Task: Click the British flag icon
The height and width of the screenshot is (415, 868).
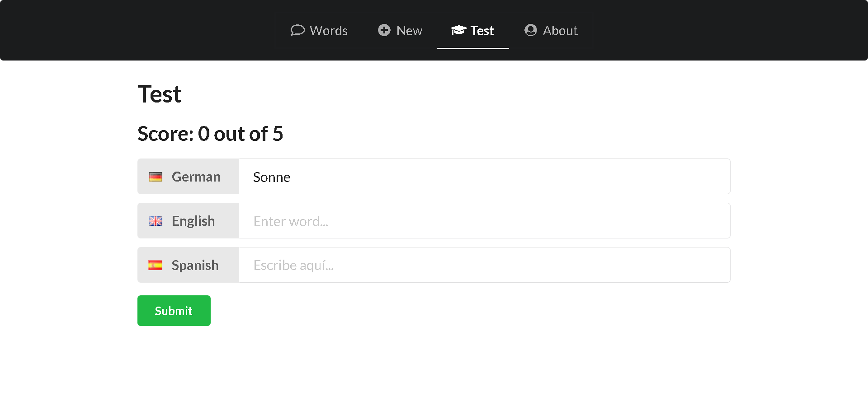Action: click(156, 221)
